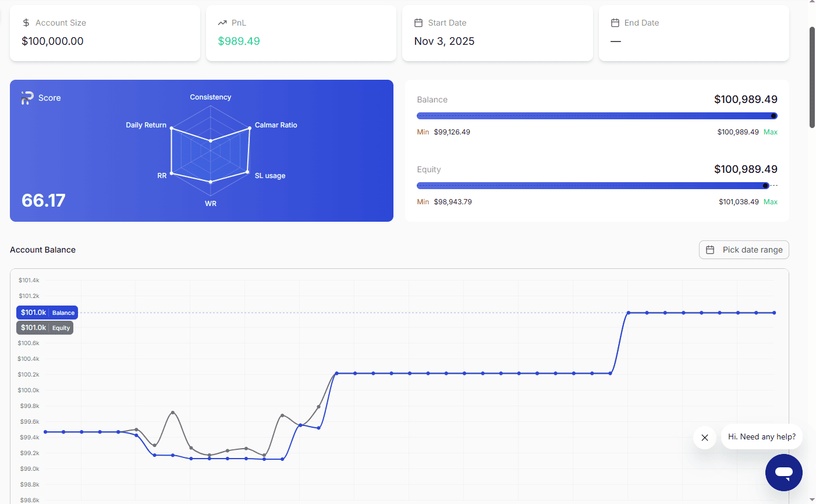The height and width of the screenshot is (504, 816).
Task: Click the PnL trending arrow icon
Action: (x=222, y=23)
